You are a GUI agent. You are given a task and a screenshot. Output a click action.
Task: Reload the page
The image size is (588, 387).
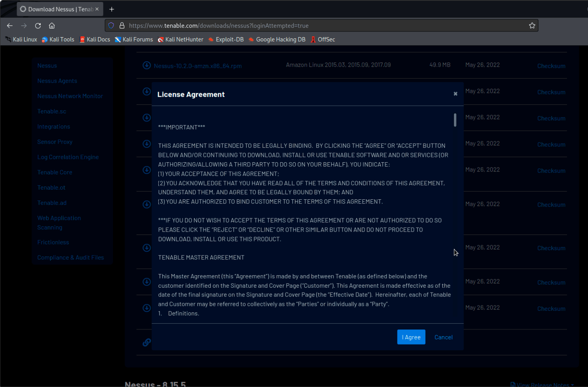(x=38, y=25)
